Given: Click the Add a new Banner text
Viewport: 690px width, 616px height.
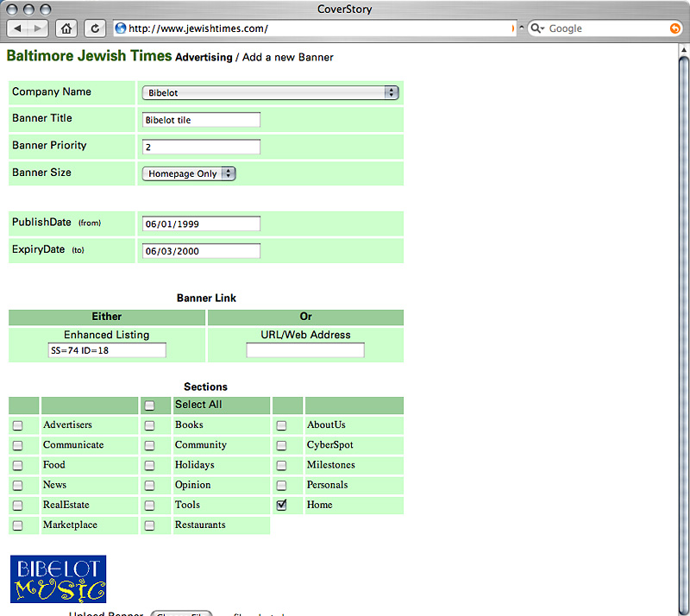Looking at the screenshot, I should tap(288, 57).
